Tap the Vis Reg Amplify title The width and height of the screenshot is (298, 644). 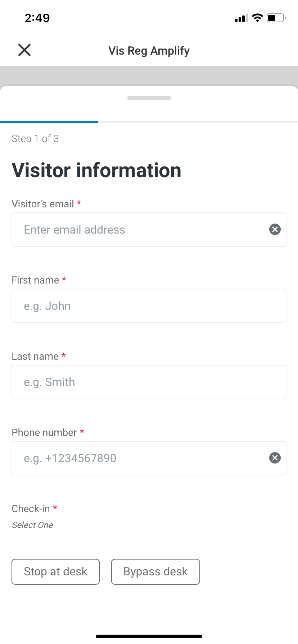point(149,51)
